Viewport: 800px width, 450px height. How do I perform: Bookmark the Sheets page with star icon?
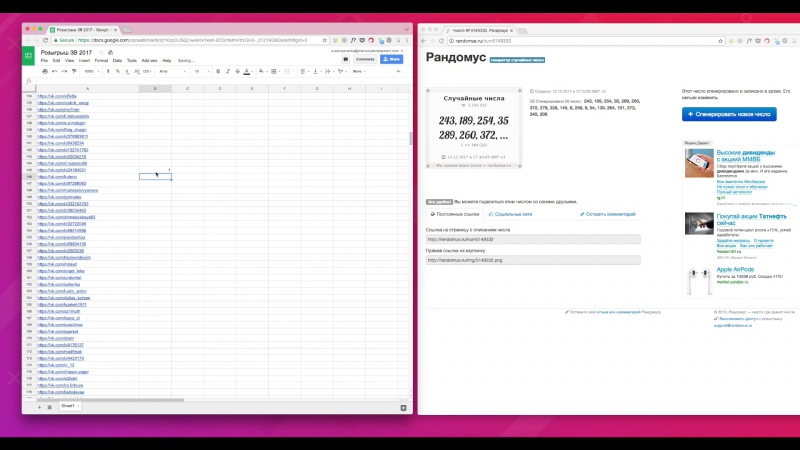click(324, 40)
